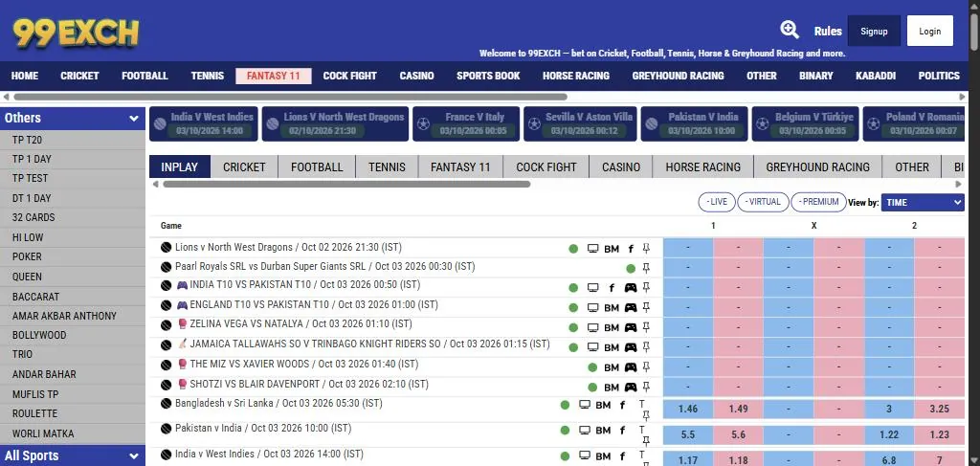Open ANDAR BAHAR in the sidebar

click(73, 375)
